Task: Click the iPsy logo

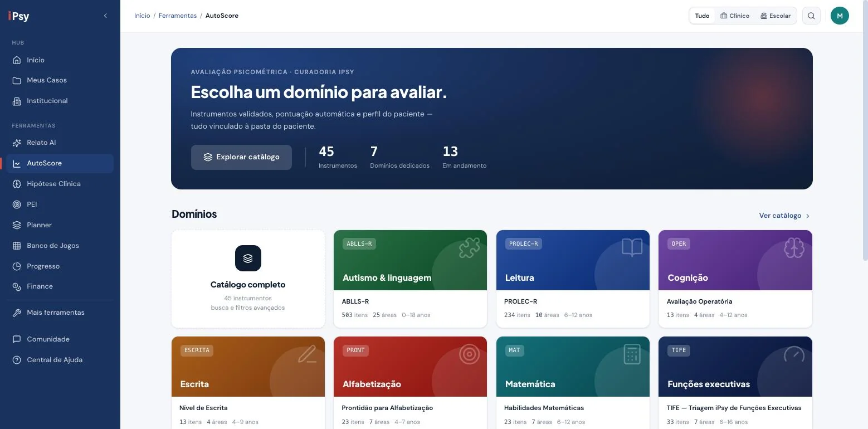Action: 19,16
